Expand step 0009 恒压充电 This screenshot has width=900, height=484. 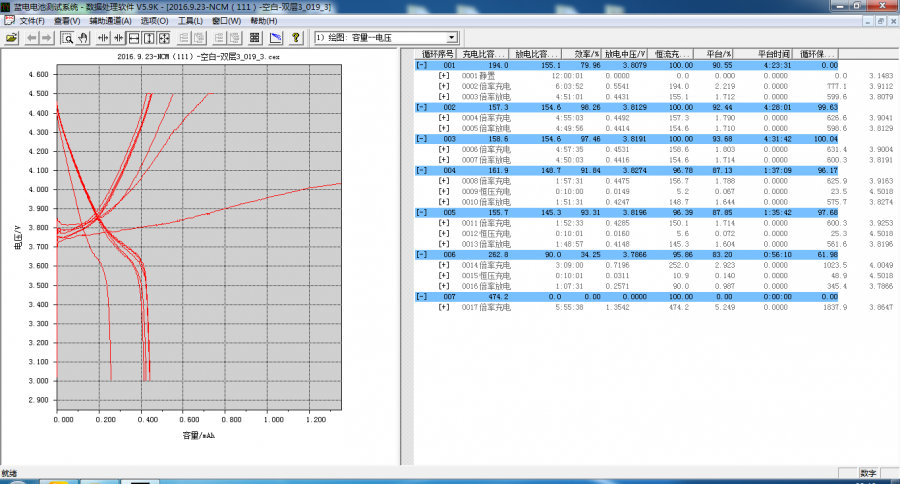(x=444, y=191)
